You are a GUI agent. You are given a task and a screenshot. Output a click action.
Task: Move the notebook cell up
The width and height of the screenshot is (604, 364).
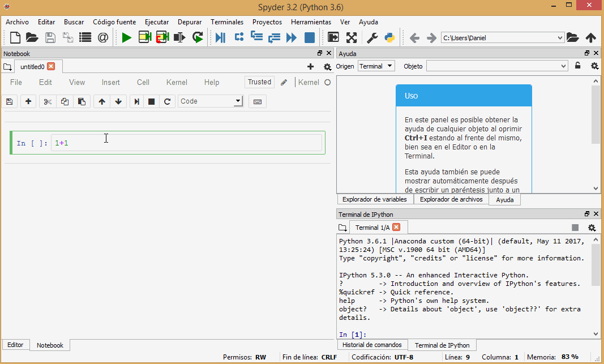tap(102, 101)
